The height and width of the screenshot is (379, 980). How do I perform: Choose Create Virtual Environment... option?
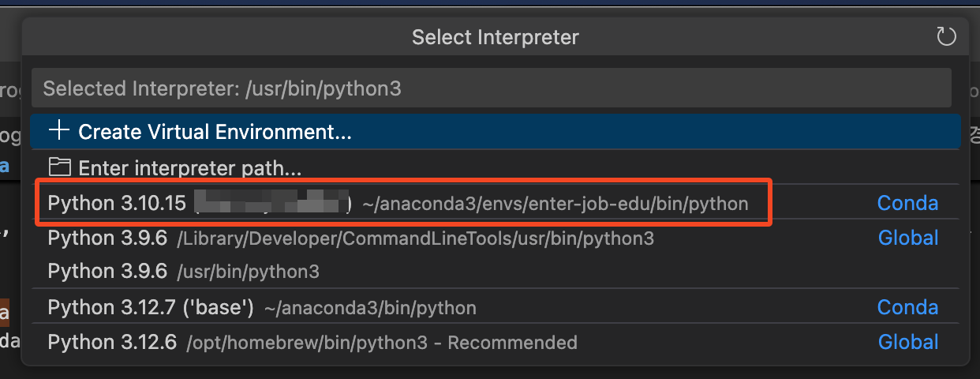click(x=215, y=132)
